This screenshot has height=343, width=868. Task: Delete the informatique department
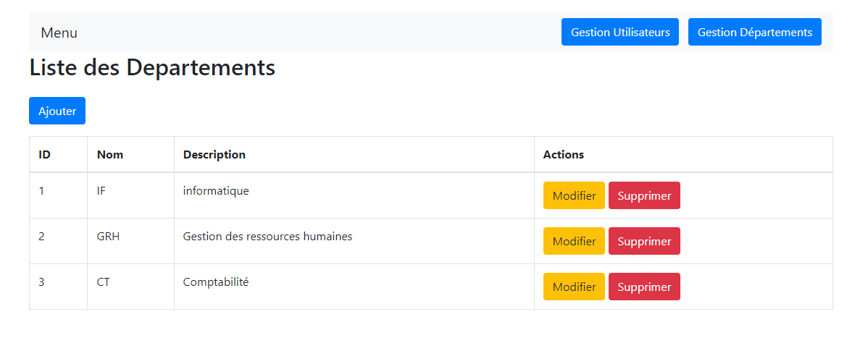tap(644, 195)
